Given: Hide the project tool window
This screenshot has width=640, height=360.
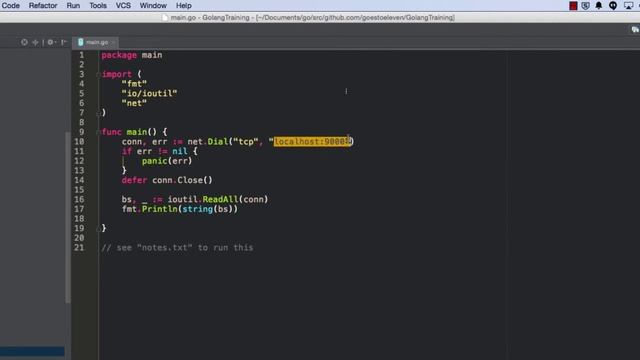Looking at the screenshot, I should pyautogui.click(x=63, y=42).
